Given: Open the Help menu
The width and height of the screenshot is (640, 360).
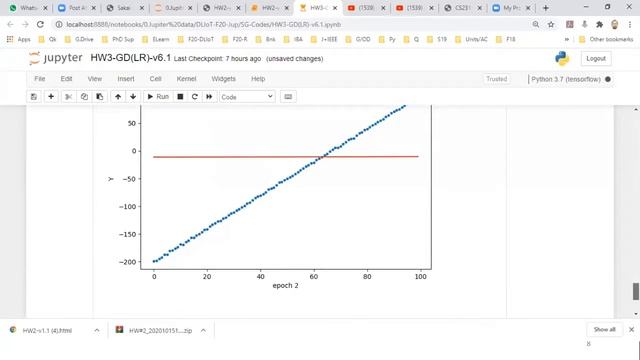Looking at the screenshot, I should [258, 79].
